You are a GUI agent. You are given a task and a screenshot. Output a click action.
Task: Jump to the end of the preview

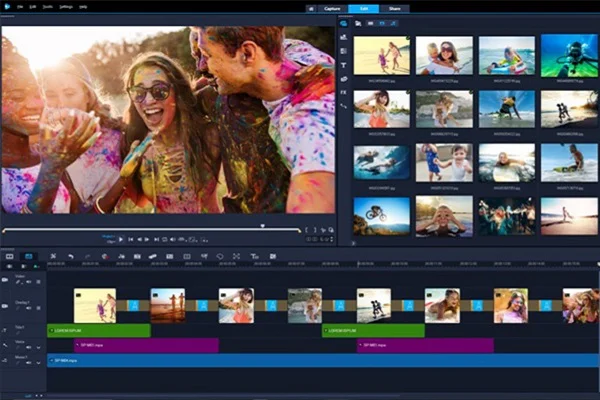[156, 240]
